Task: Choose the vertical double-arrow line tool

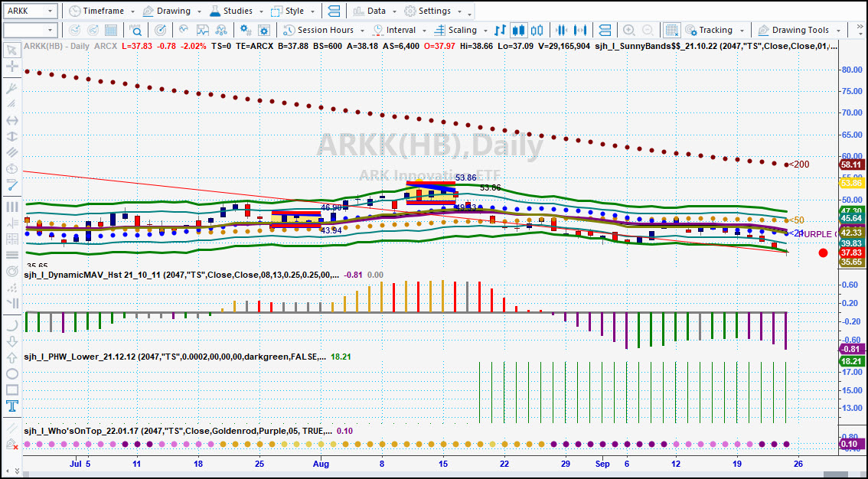Action: pyautogui.click(x=11, y=136)
